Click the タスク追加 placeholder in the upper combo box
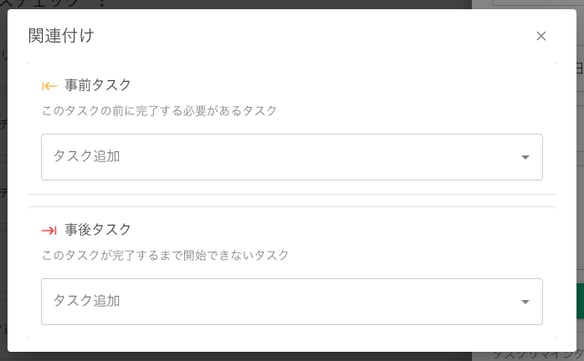Viewport: 584px width, 361px height. pyautogui.click(x=86, y=156)
